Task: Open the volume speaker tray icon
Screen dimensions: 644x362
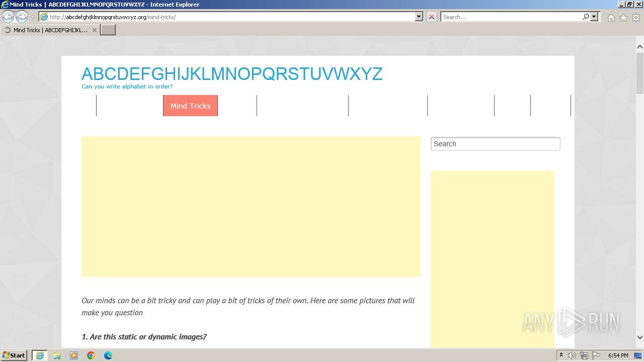Action: pos(572,355)
